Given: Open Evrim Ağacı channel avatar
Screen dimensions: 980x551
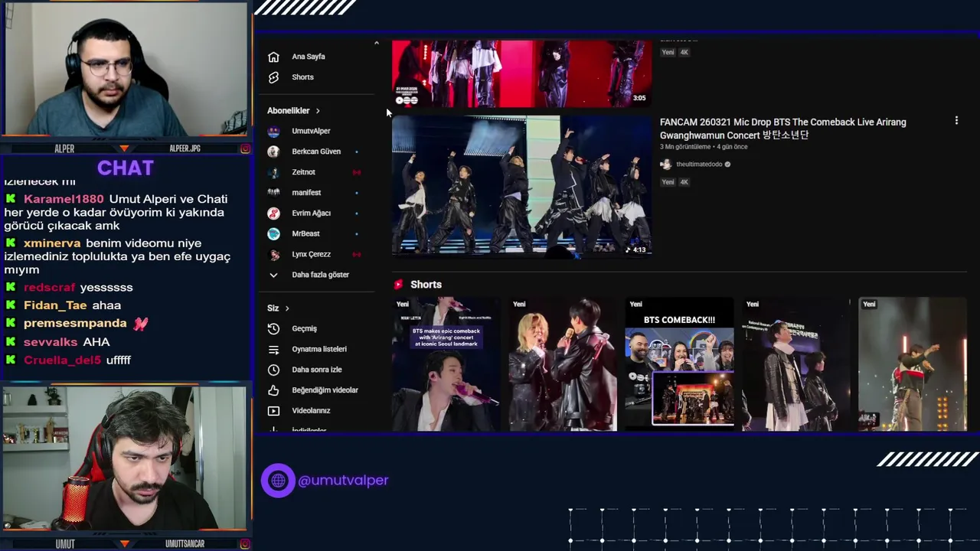Looking at the screenshot, I should pos(273,214).
